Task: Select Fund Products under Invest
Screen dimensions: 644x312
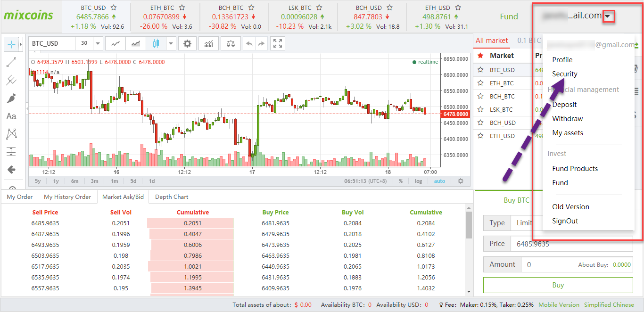Action: [x=575, y=169]
